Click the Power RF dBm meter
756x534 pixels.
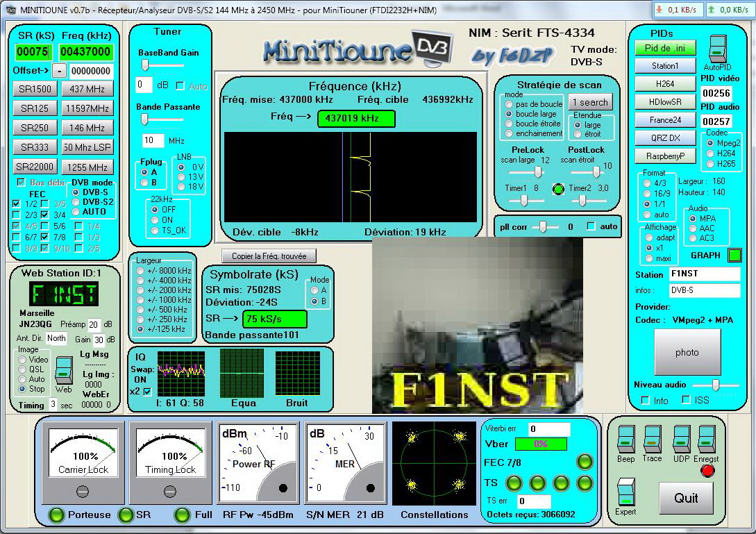(x=258, y=463)
